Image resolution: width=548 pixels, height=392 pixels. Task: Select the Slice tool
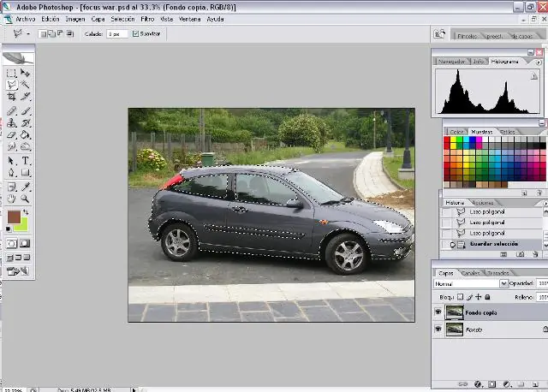pos(25,97)
